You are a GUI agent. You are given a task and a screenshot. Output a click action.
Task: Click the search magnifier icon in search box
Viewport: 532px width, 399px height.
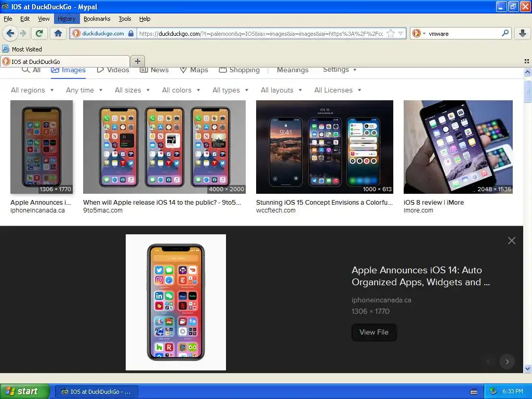(505, 33)
